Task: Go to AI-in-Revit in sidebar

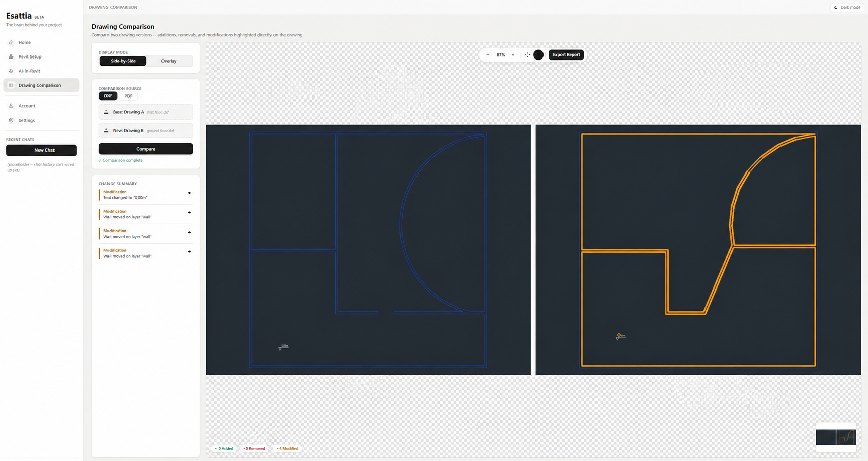Action: 41,71
